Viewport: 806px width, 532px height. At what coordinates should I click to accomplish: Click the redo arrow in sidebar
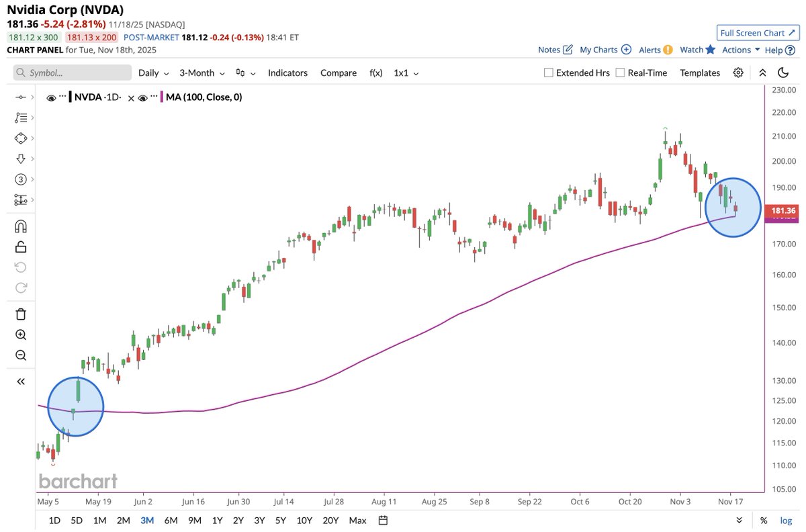(20, 287)
